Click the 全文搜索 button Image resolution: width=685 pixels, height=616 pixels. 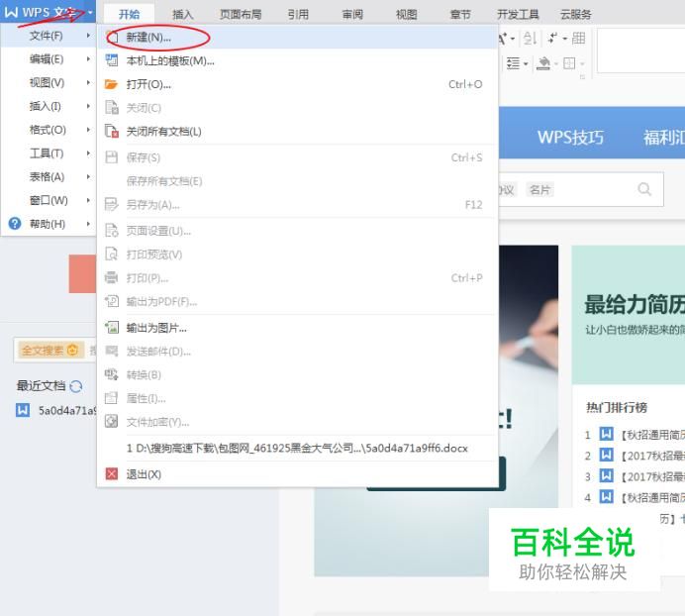pos(49,350)
